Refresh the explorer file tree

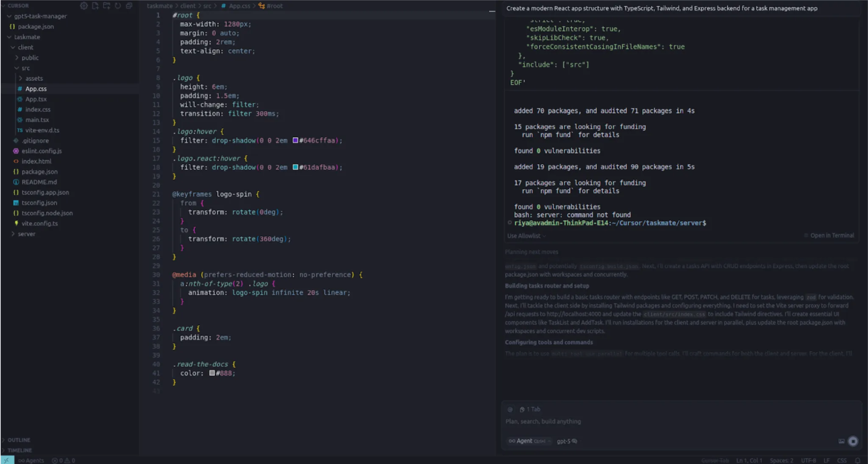click(118, 6)
